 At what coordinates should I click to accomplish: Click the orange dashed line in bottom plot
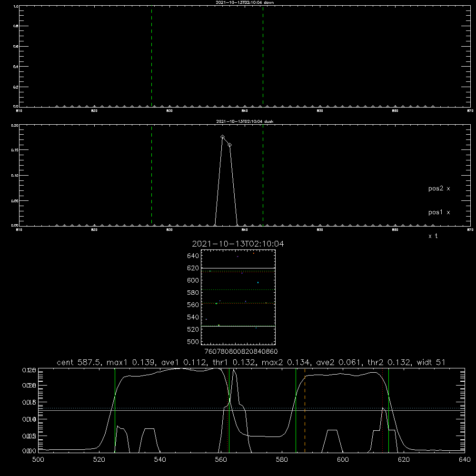[305, 410]
